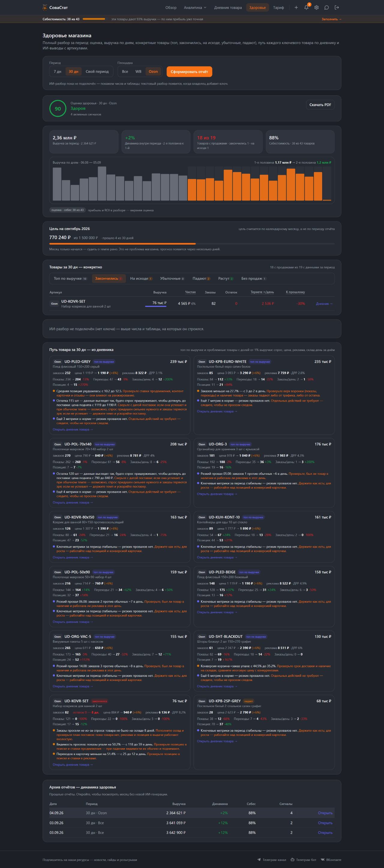Open Дневник товара in top navigation
384x868 pixels.
(x=228, y=7)
